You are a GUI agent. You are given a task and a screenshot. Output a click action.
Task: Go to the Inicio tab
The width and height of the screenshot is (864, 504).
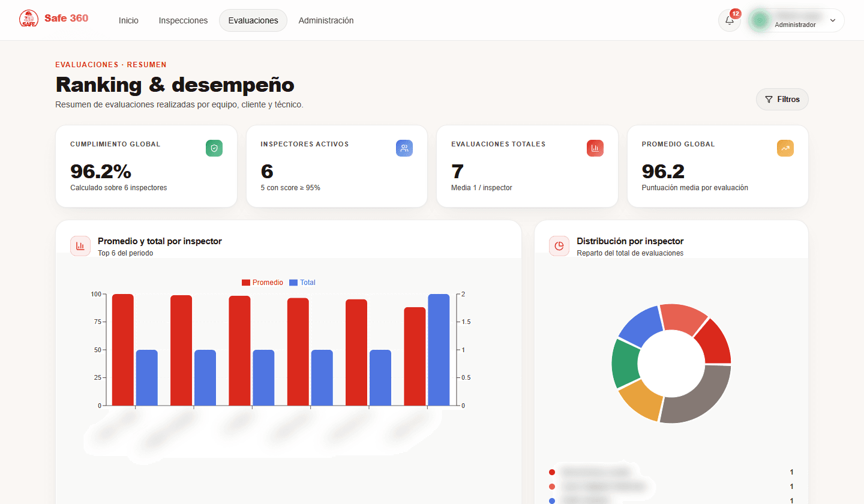pos(128,20)
